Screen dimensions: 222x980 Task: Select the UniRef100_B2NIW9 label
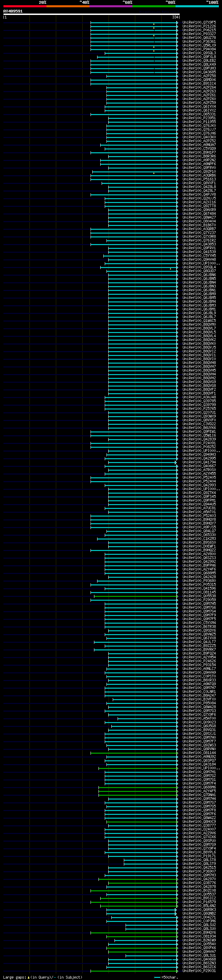(199, 940)
